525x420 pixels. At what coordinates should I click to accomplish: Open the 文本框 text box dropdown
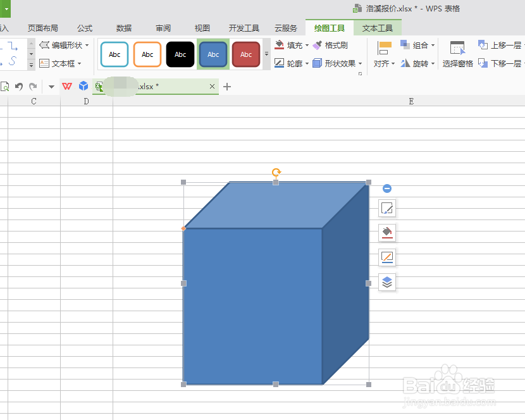tap(60, 63)
